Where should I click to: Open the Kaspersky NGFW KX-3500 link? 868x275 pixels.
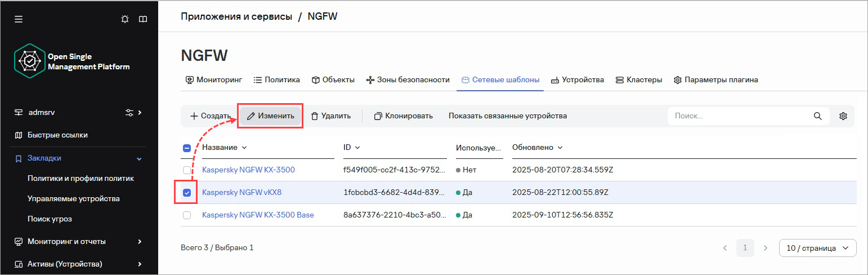click(248, 170)
